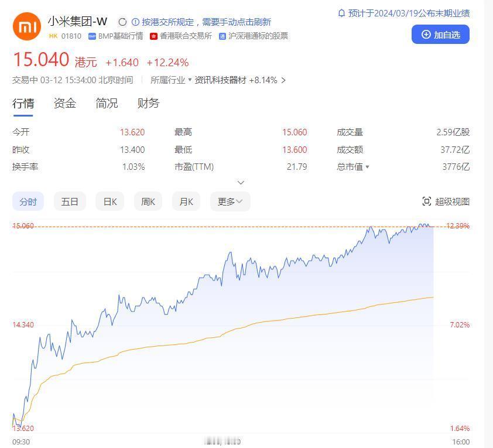The image size is (493, 448).
Task: Click the 最高 value 15.060
Action: pos(295,132)
